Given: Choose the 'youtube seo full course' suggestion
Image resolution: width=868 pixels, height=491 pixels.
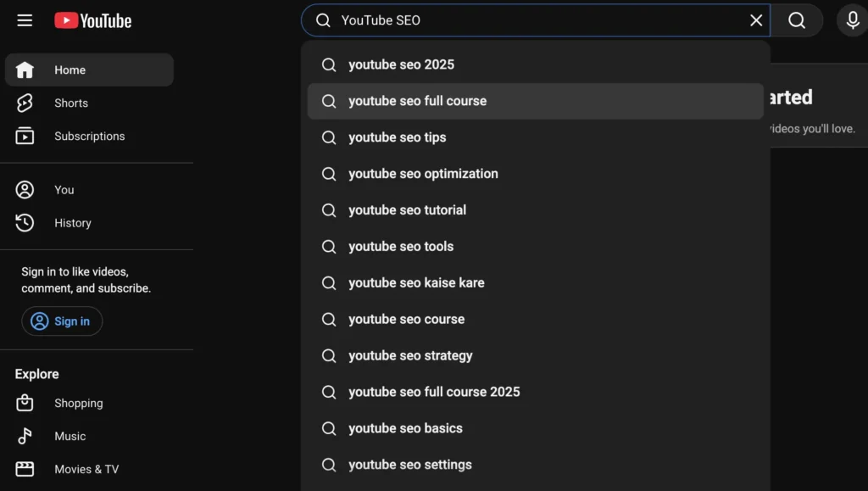Looking at the screenshot, I should [417, 100].
